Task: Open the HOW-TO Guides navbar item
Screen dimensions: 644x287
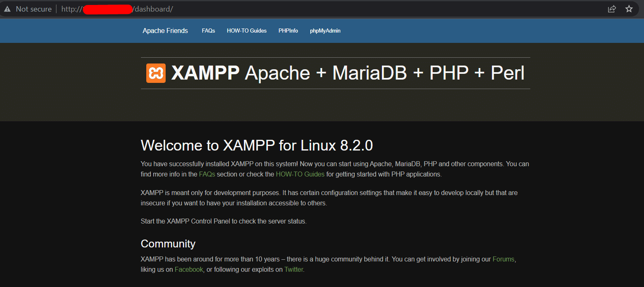Action: click(x=246, y=31)
